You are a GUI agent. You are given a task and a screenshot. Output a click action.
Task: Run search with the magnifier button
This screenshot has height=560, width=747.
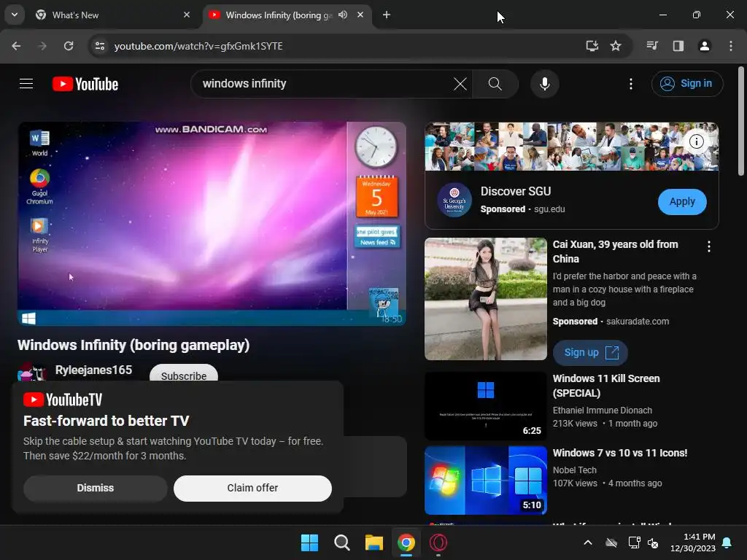pos(495,84)
